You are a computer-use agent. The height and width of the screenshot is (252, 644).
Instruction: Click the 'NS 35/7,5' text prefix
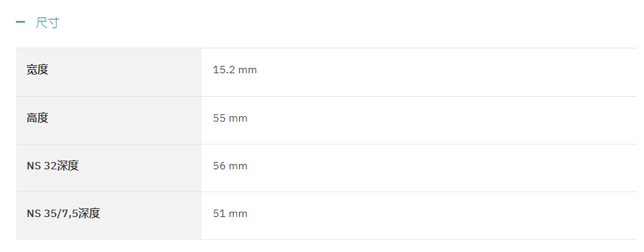click(x=52, y=214)
